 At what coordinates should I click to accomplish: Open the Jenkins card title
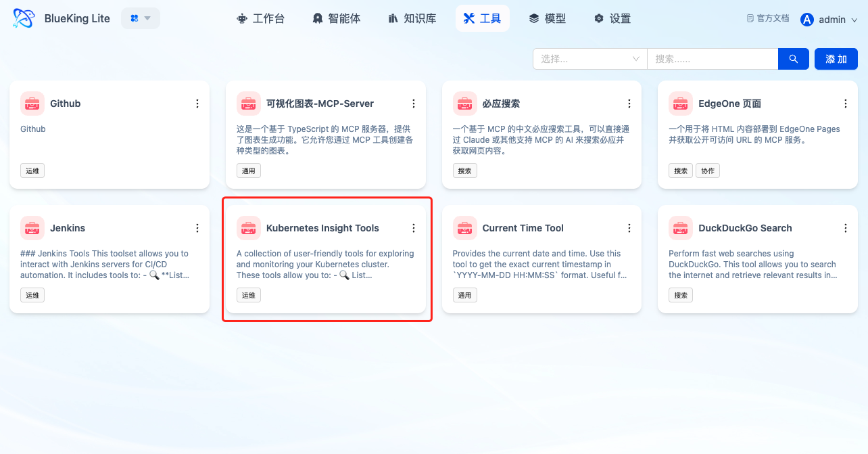[68, 228]
